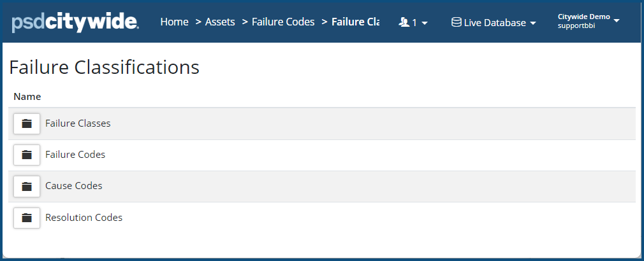Open the Cause Codes folder icon
This screenshot has height=261, width=644.
coord(27,187)
